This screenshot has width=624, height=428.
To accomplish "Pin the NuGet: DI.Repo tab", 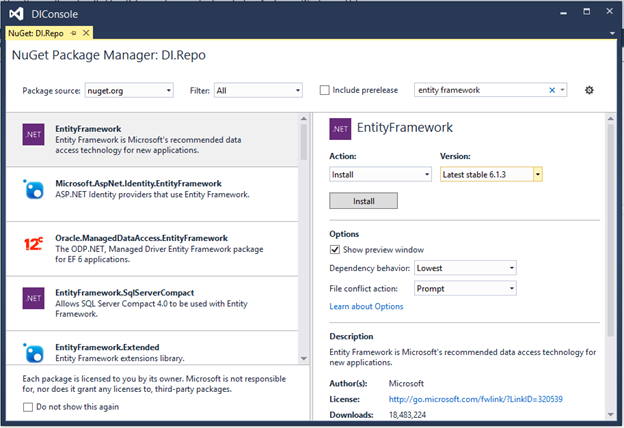I will pos(73,33).
